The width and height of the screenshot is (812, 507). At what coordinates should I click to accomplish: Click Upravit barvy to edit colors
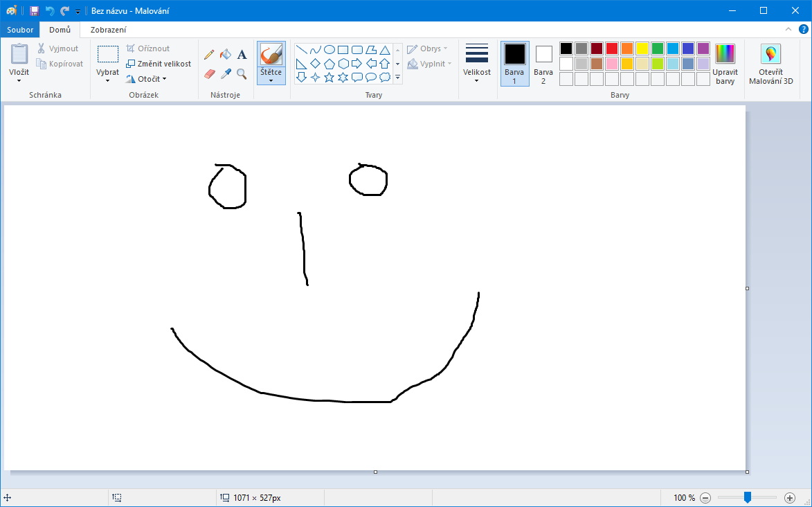[x=725, y=62]
